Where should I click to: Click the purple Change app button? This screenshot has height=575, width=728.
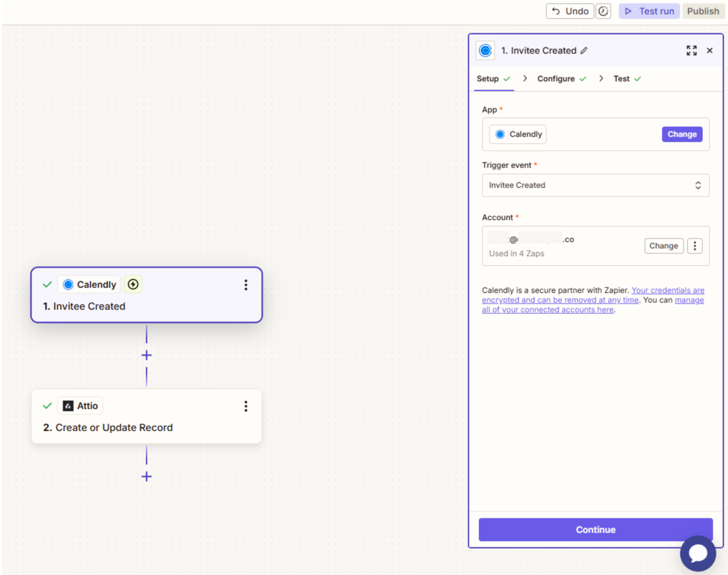682,134
